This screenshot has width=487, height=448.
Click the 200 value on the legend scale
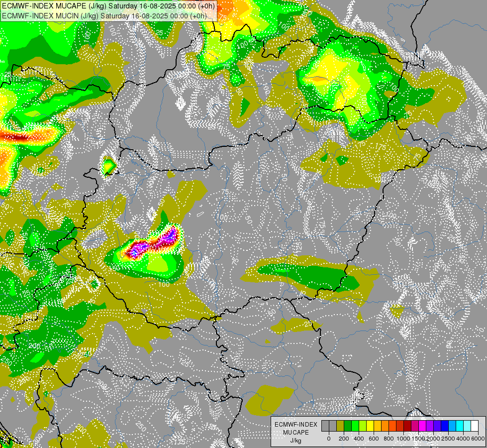[344, 439]
